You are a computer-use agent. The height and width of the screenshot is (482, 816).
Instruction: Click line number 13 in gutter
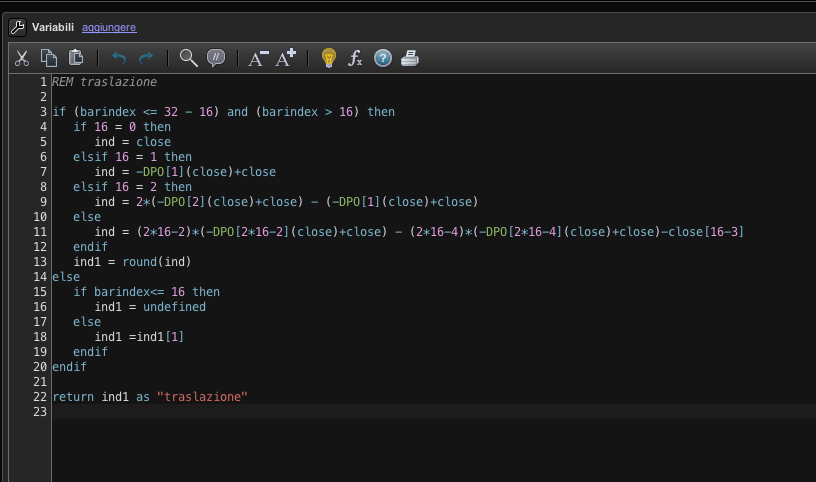click(41, 262)
